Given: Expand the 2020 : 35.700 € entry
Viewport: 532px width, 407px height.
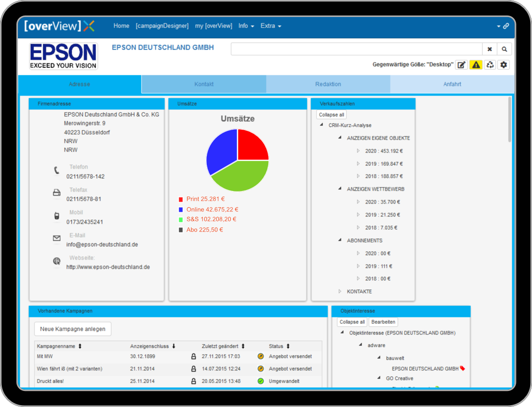Looking at the screenshot, I should (x=358, y=202).
